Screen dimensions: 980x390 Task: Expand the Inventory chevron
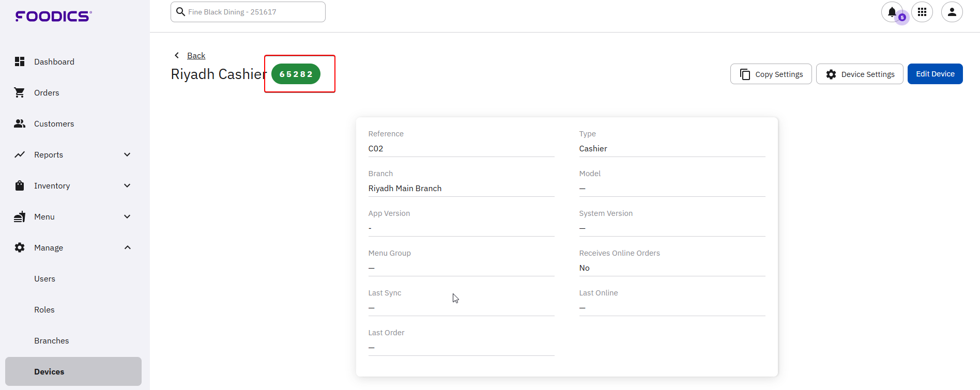point(127,185)
